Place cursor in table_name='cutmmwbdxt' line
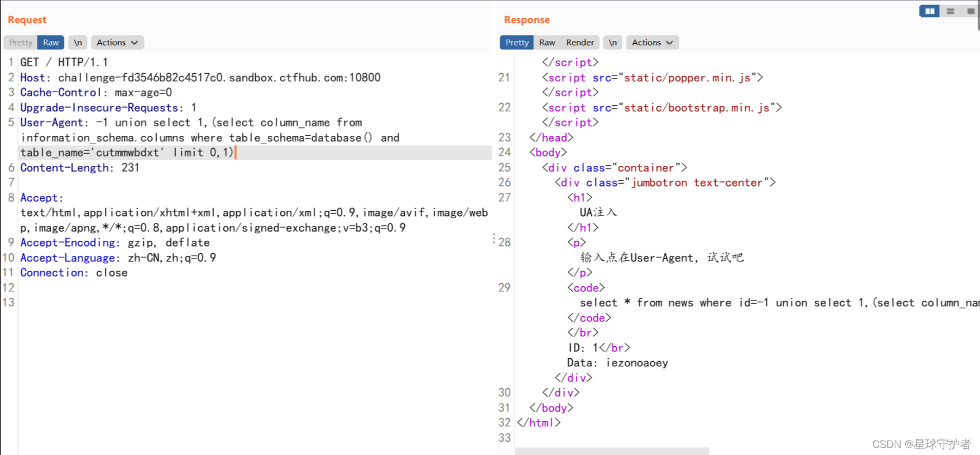 [x=127, y=153]
